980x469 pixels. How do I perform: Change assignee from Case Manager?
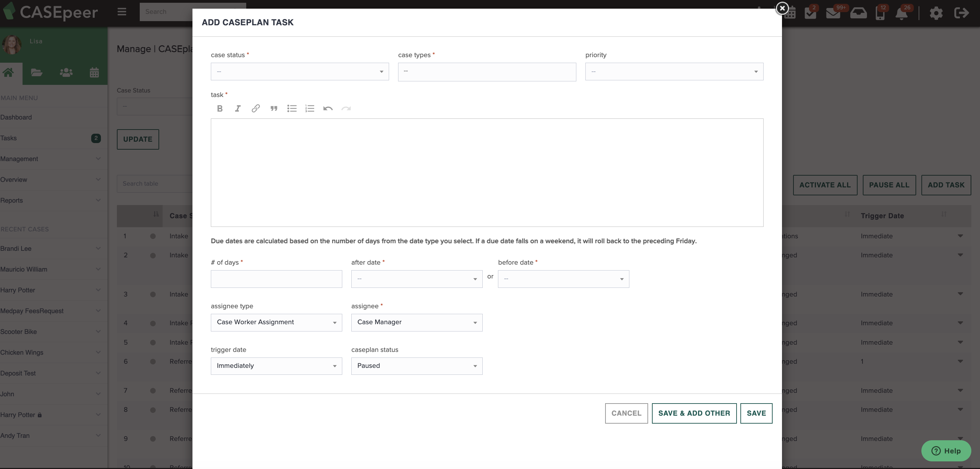416,322
